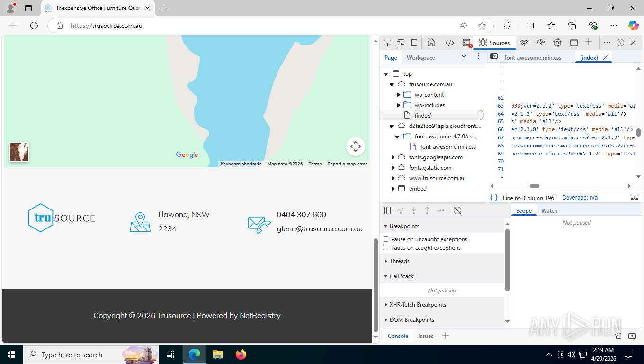The image size is (644, 364).
Task: Open the Elements panel code-brackets icon
Action: pyautogui.click(x=450, y=43)
